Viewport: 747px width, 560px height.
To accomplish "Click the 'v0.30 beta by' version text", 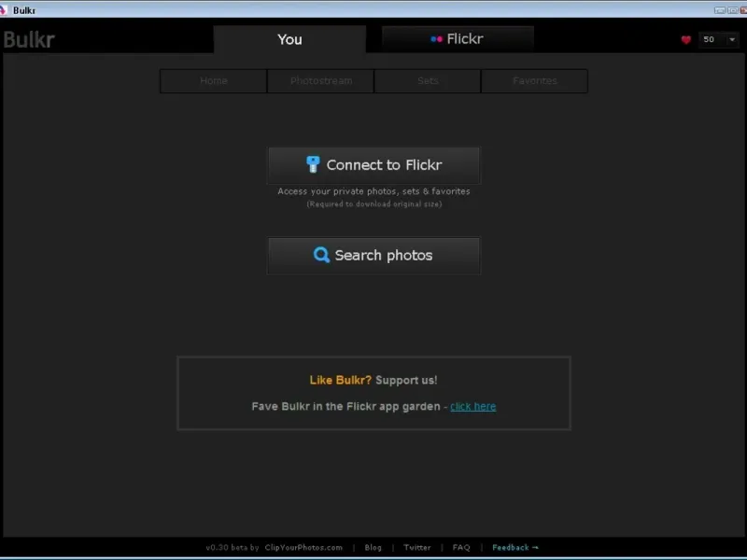I will (233, 548).
